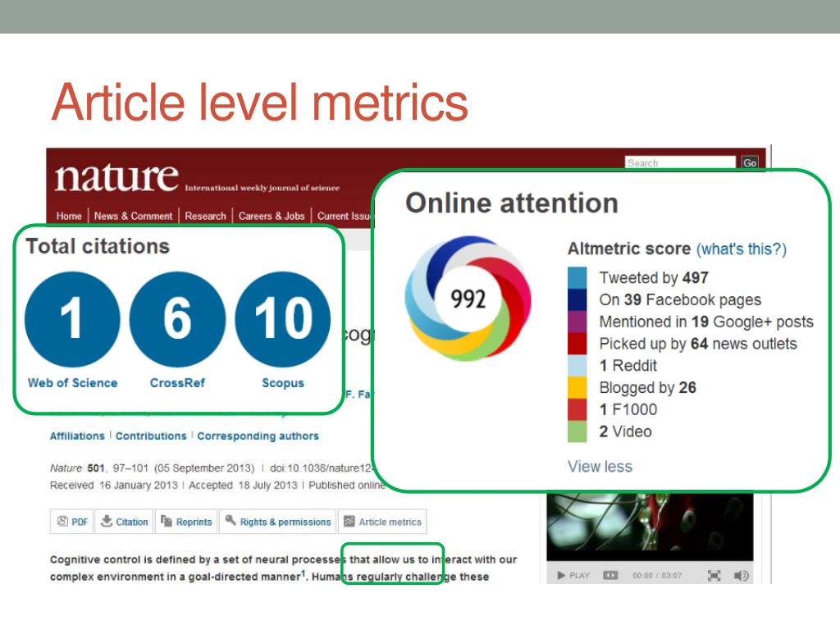Open the Reprints option

(x=186, y=522)
